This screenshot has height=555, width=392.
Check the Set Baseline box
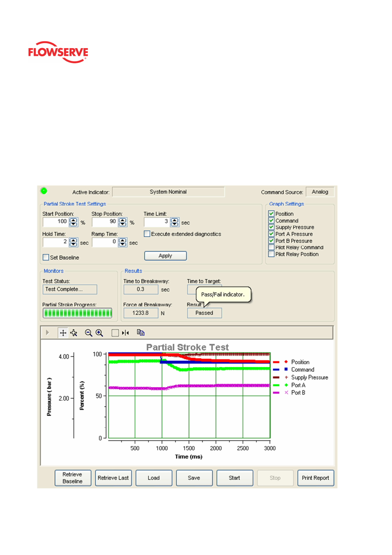[46, 257]
